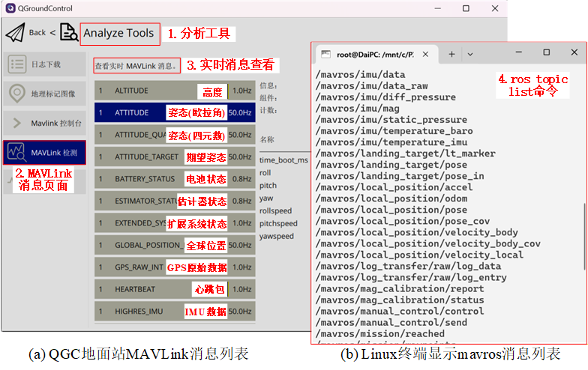Minimize the QGroundControl window
Image resolution: width=588 pixels, height=370 pixels.
point(438,7)
